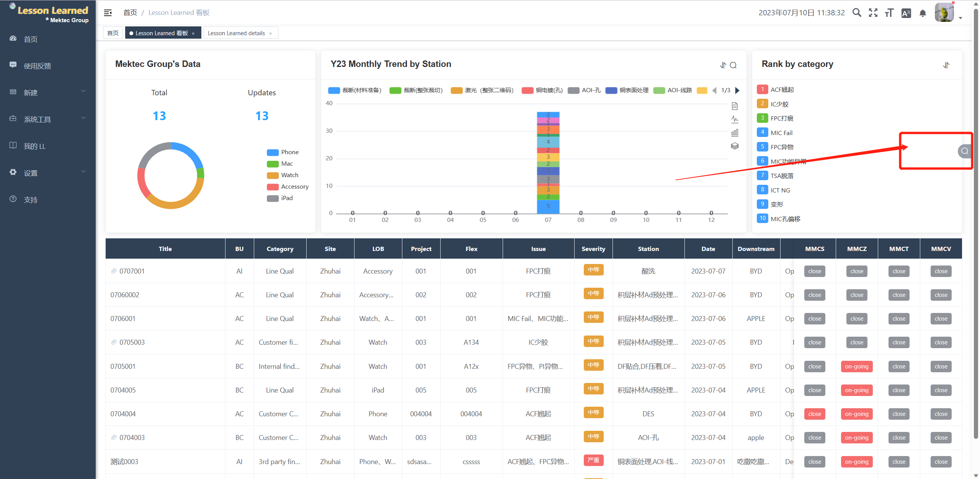Screen dimensions: 980x479
Task: Click the page vertical scrollbar
Action: (976, 224)
